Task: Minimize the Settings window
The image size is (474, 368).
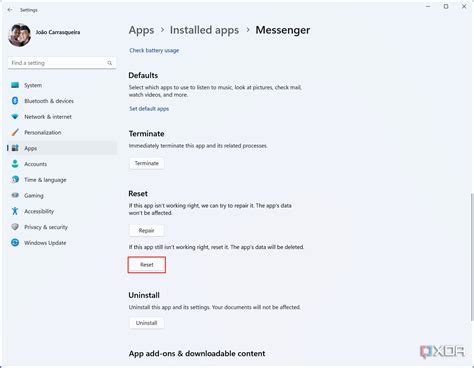Action: pos(428,6)
